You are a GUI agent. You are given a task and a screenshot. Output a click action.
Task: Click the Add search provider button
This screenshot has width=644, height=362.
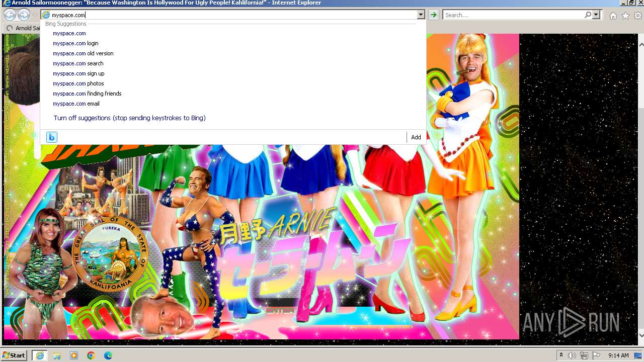[x=416, y=137]
